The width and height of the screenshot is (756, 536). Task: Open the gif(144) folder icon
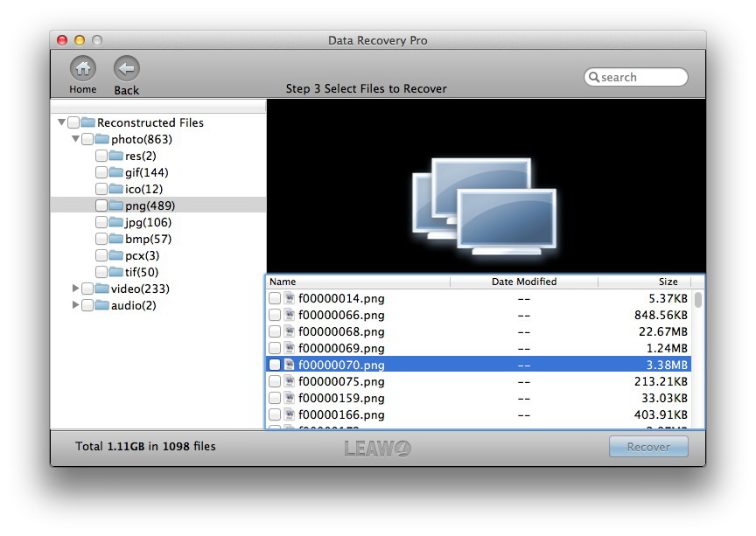115,172
